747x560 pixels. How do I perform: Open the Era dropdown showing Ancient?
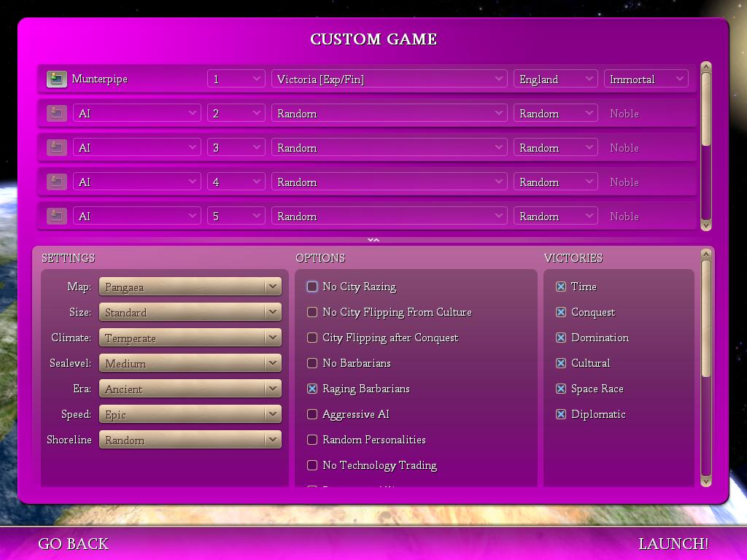pos(190,389)
